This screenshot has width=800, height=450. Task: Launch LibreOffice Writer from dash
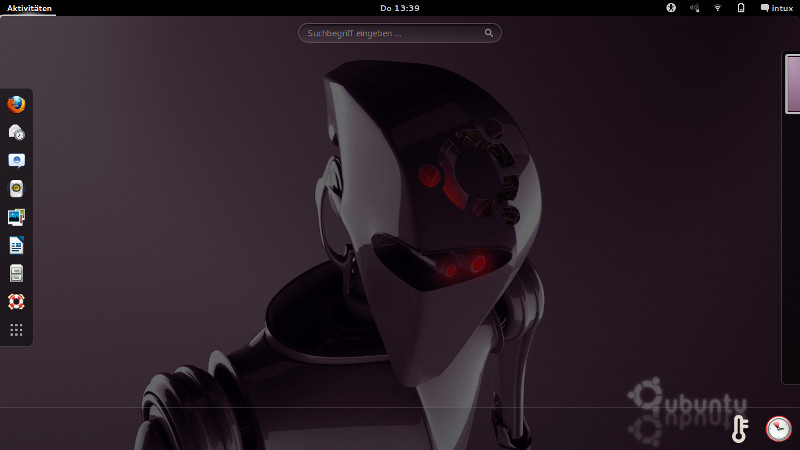[x=16, y=245]
